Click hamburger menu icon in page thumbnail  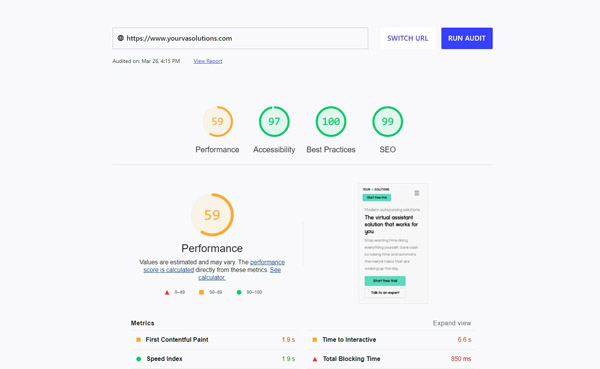point(417,193)
